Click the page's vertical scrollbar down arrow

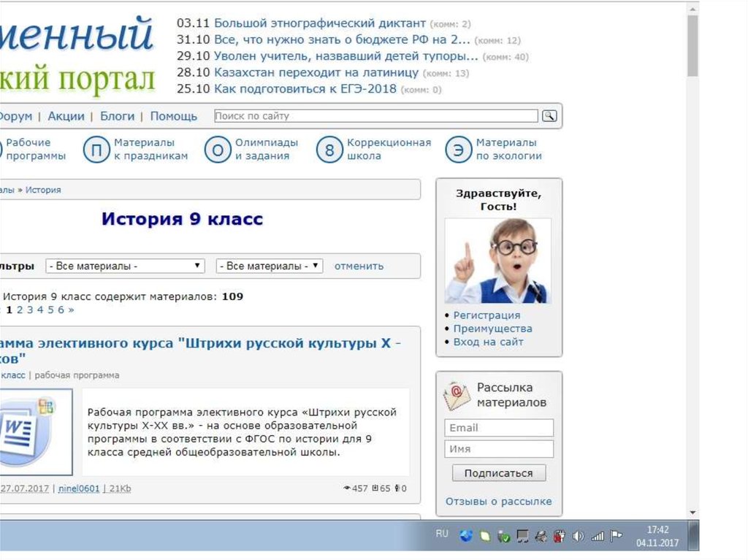tap(692, 512)
